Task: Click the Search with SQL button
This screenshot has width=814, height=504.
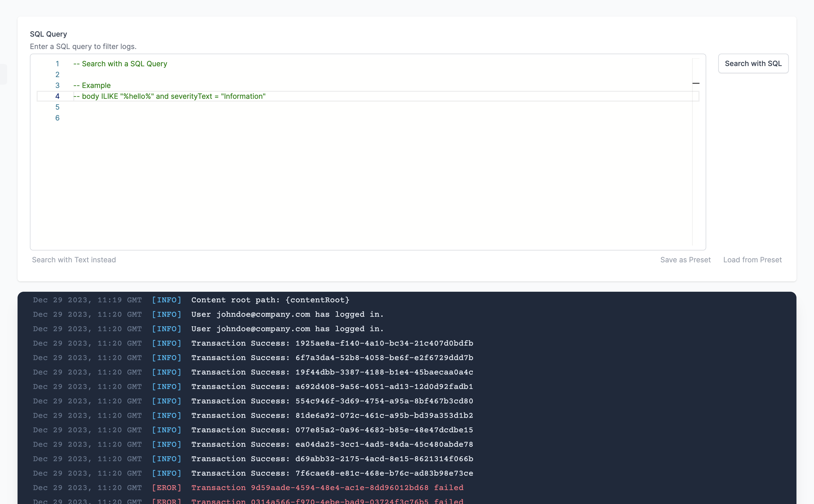Action: (x=753, y=63)
